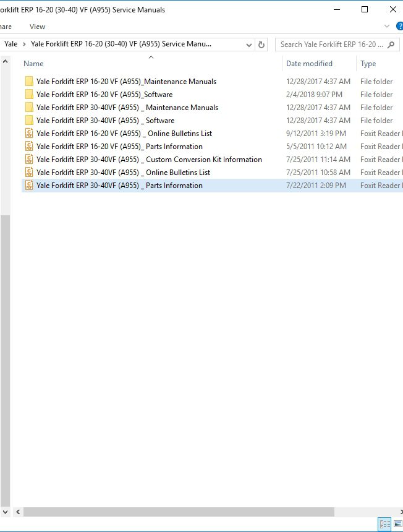Click the navigation pane vertical scrollbar thumb
The height and width of the screenshot is (532, 403).
(5, 360)
